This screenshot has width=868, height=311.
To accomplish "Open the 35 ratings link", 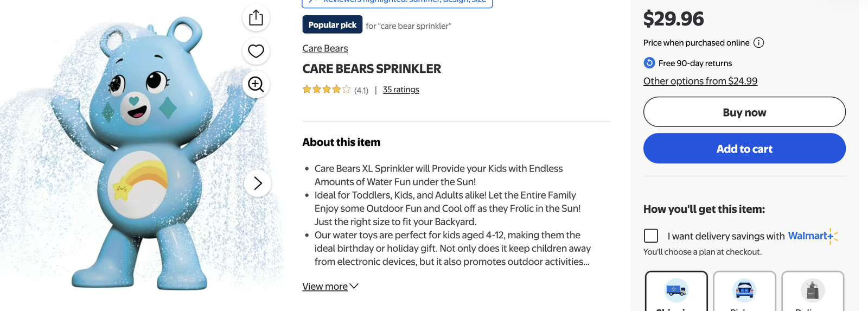I will click(x=401, y=90).
